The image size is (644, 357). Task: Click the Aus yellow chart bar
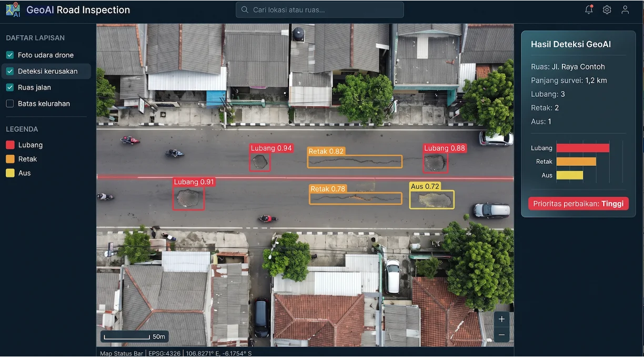coord(570,175)
